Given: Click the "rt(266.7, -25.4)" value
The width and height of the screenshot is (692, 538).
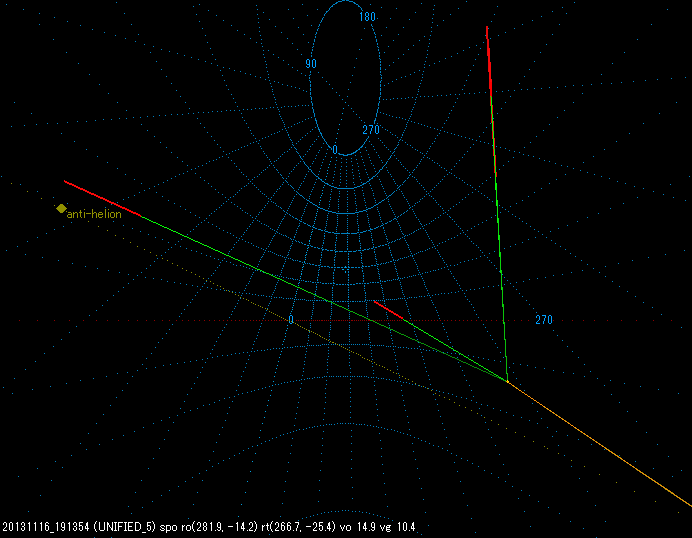Looking at the screenshot, I should point(300,527).
